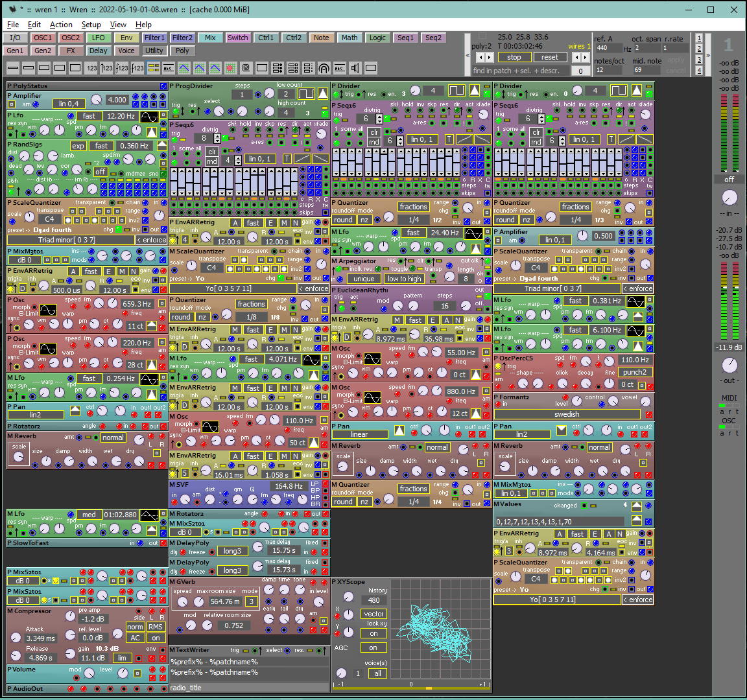
Task: Toggle 'lim' in the Compressor module
Action: [x=122, y=658]
